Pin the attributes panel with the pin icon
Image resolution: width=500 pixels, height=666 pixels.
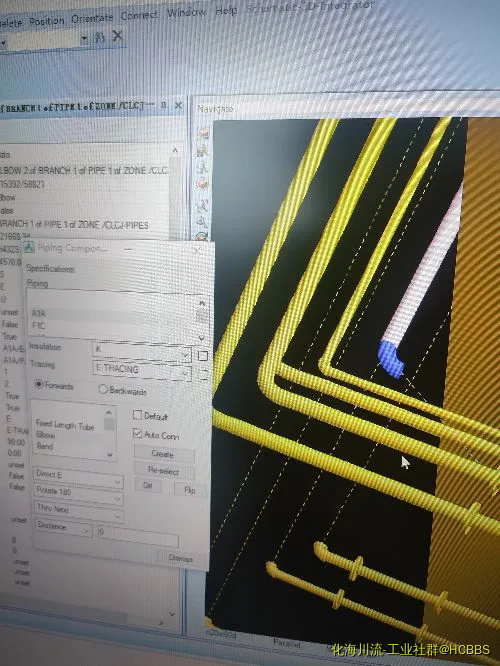[x=164, y=104]
